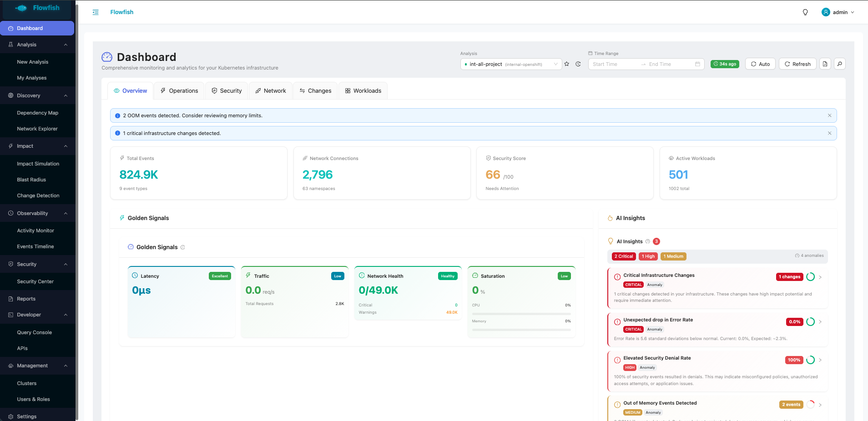Click the Golden Signals info help icon
The image size is (868, 421).
(x=183, y=247)
